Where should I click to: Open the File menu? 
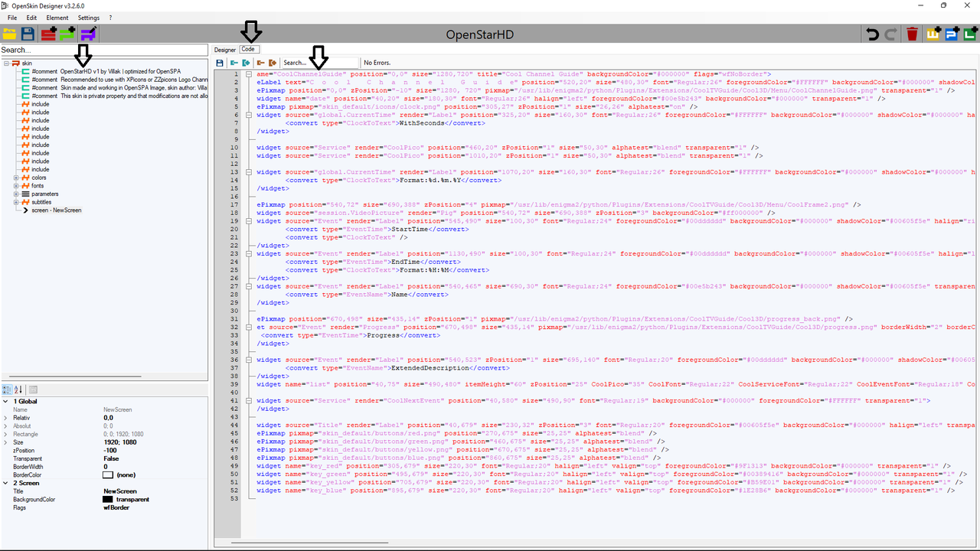coord(12,18)
